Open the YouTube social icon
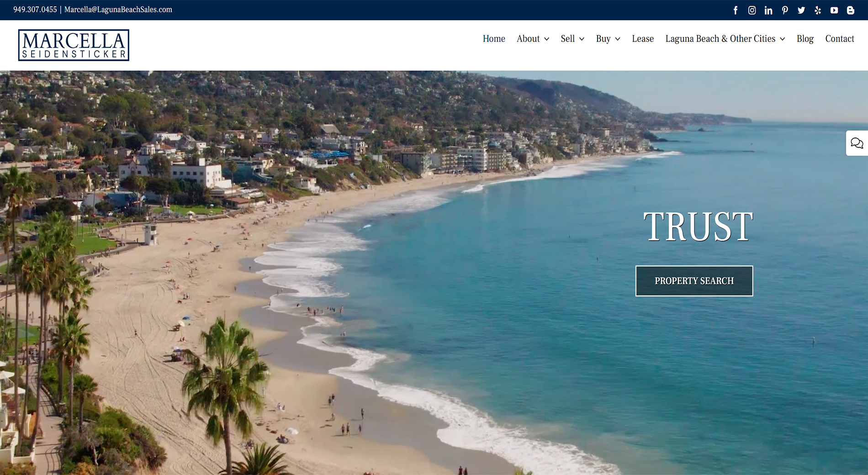 point(834,10)
